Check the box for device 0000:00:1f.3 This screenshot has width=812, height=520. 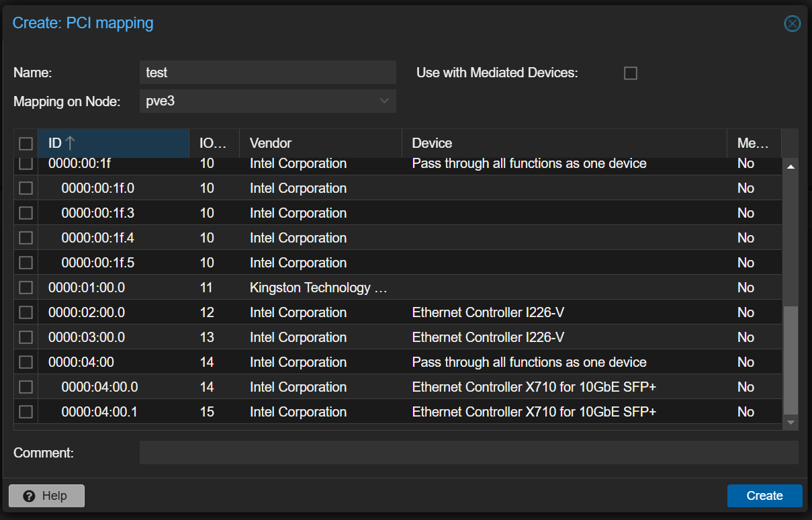(26, 213)
